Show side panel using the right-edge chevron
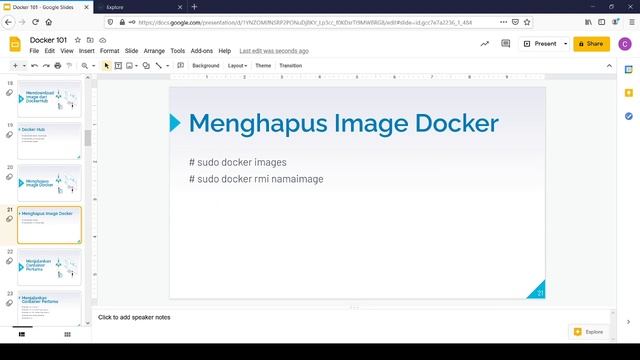Viewport: 640px width, 360px height. pyautogui.click(x=629, y=322)
